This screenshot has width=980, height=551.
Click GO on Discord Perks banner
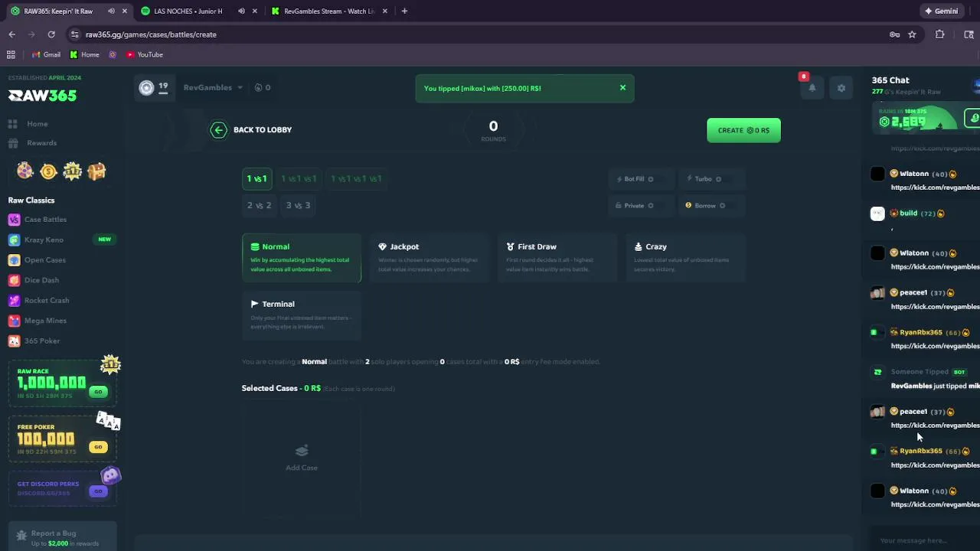pos(98,492)
